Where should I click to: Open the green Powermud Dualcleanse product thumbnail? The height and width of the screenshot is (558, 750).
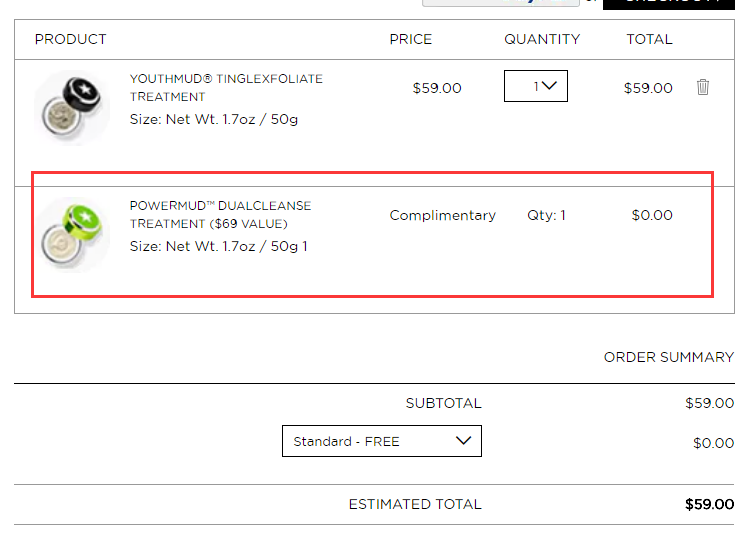72,235
